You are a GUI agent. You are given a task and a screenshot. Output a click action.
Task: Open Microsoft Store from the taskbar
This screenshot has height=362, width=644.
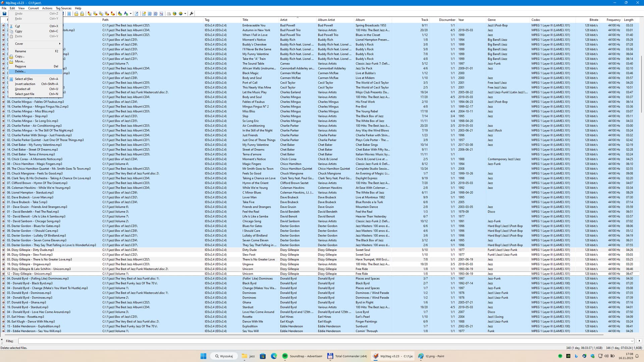click(263, 356)
